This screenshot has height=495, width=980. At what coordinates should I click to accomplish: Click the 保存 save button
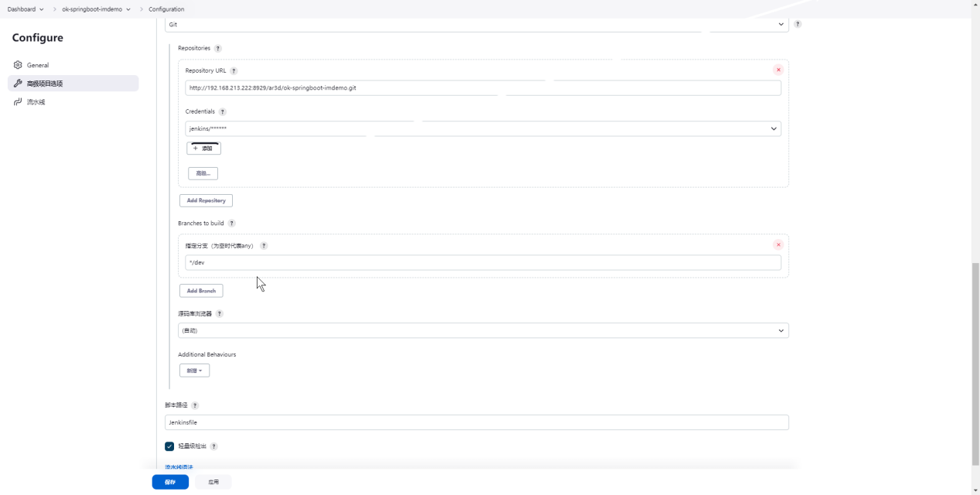tap(170, 482)
